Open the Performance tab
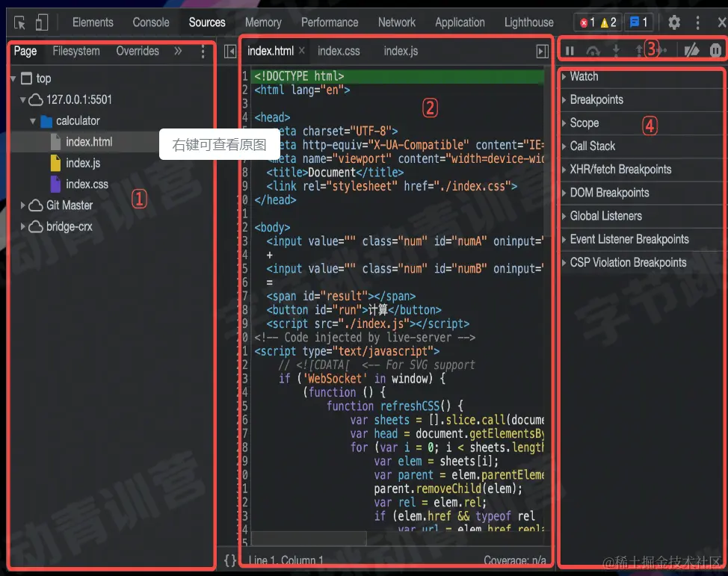The height and width of the screenshot is (576, 728). (330, 22)
